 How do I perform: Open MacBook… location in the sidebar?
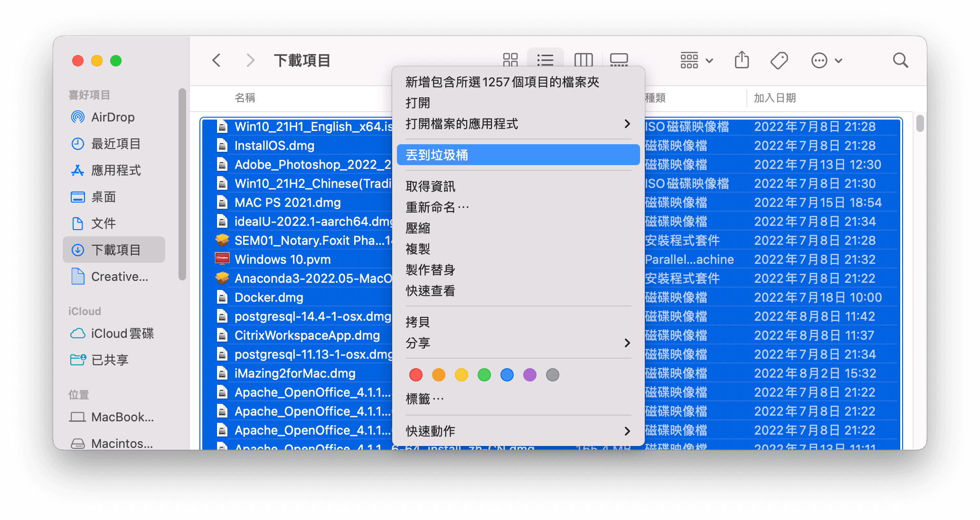tap(114, 417)
